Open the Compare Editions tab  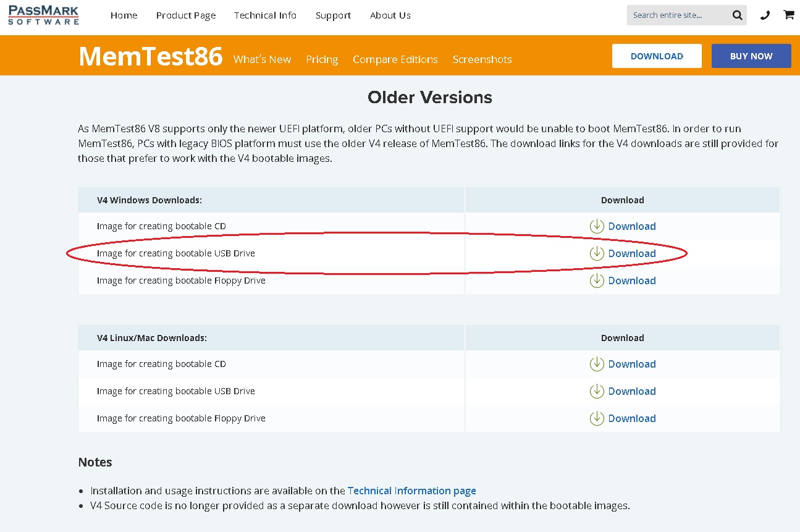395,59
